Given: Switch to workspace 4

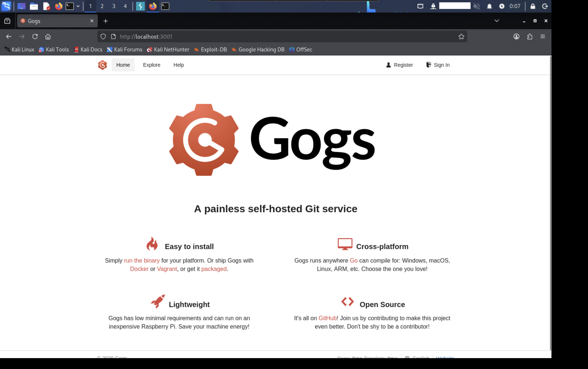Looking at the screenshot, I should [x=125, y=6].
